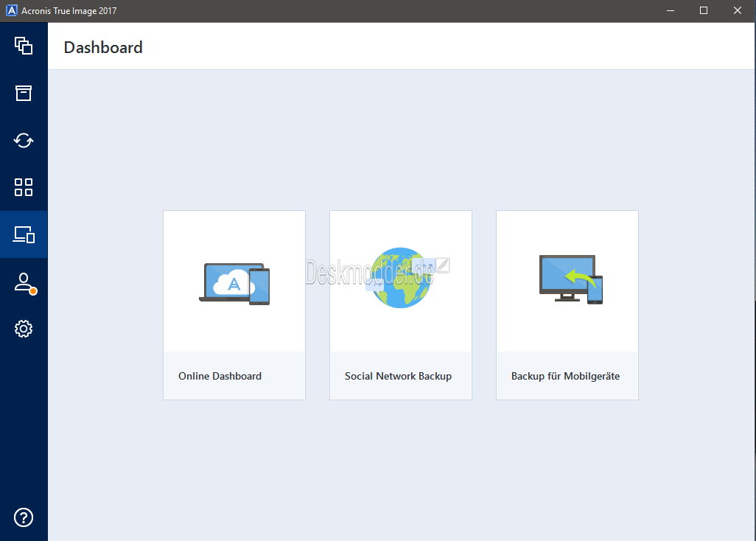Click the Acronis logo in title bar
The width and height of the screenshot is (756, 541).
tap(11, 11)
